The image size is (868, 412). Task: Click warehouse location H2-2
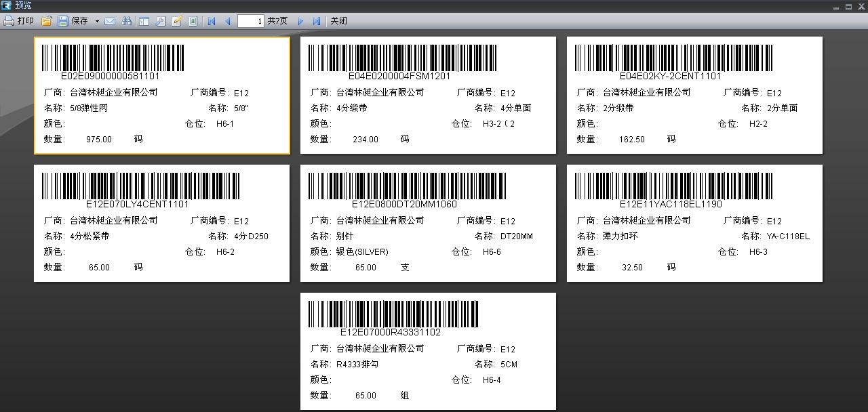pyautogui.click(x=758, y=124)
